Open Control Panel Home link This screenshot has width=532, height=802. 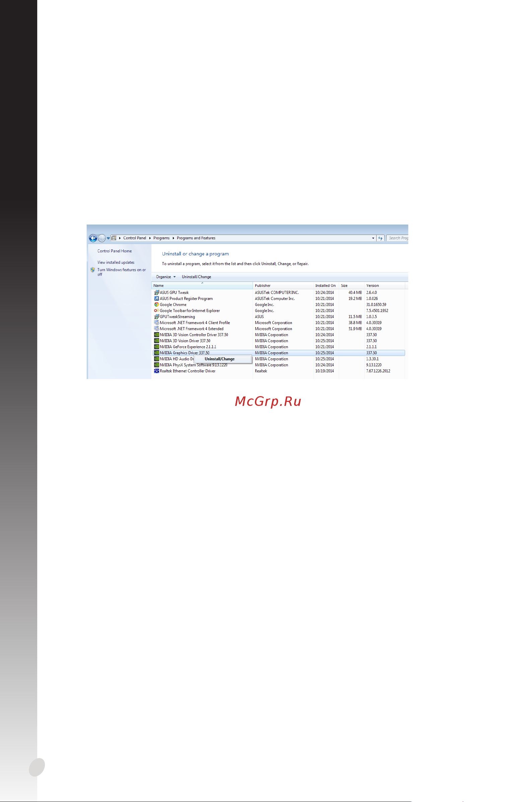[115, 251]
